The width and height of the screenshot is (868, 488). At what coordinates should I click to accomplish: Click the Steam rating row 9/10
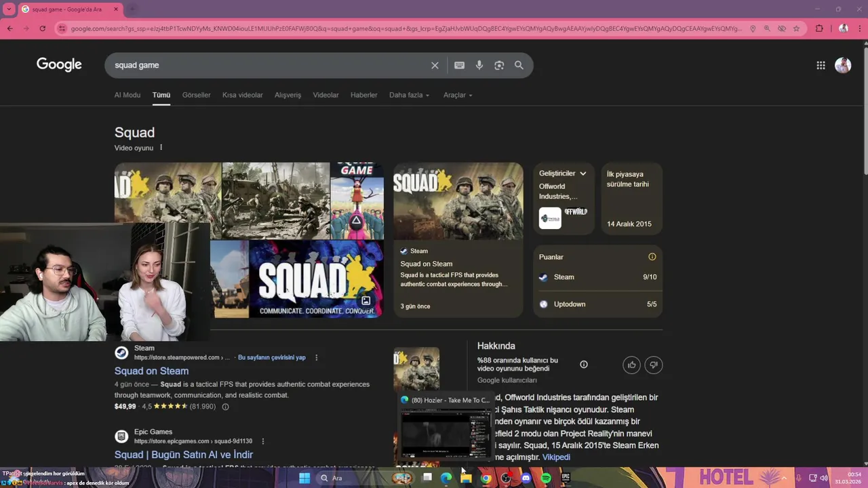tap(597, 277)
